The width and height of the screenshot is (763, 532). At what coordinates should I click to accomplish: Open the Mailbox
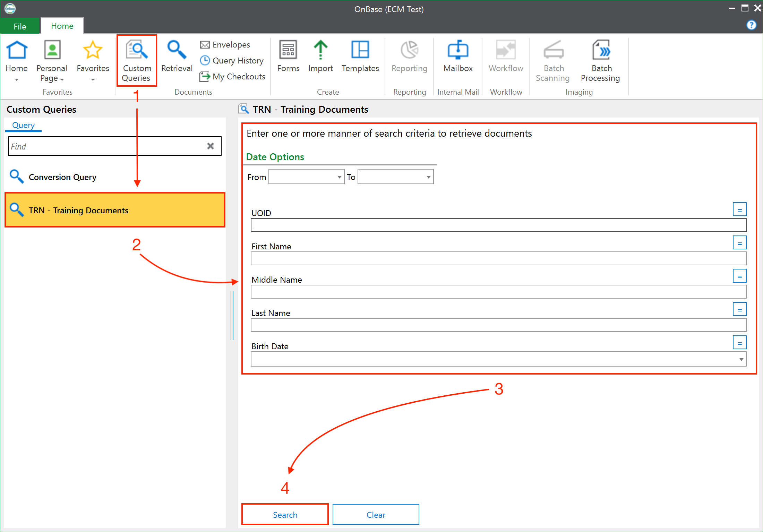(458, 56)
